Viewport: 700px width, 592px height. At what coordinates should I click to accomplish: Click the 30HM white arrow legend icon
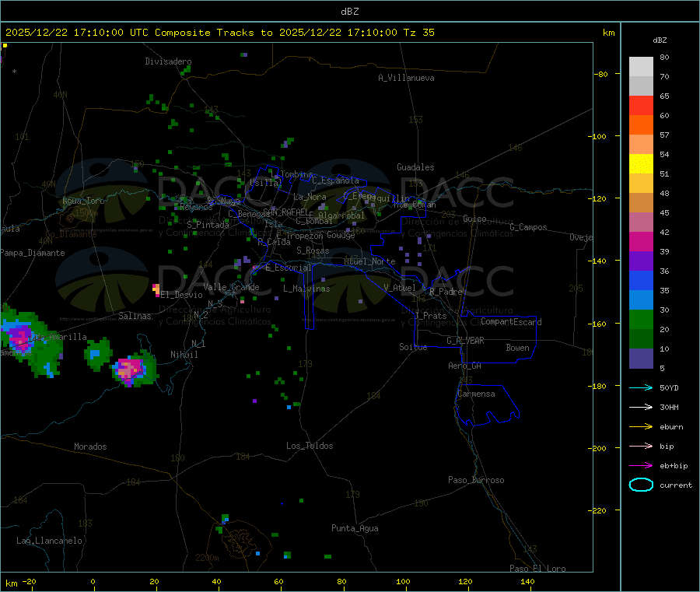coord(641,407)
